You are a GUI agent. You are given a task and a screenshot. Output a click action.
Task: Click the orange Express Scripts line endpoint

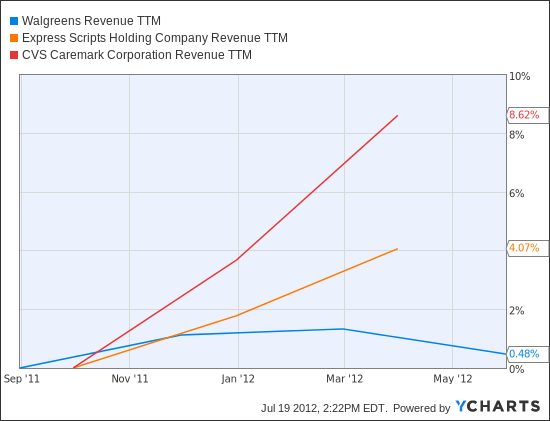coord(397,249)
